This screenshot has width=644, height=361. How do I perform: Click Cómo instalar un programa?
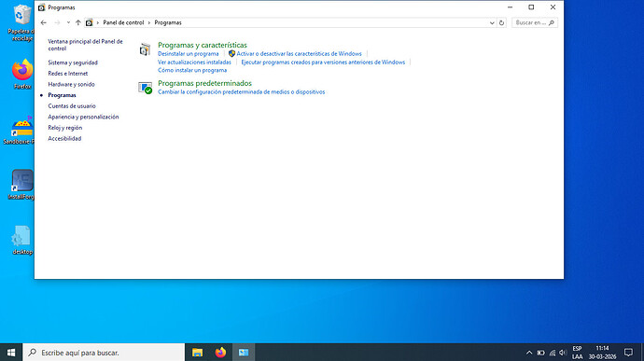tap(192, 70)
